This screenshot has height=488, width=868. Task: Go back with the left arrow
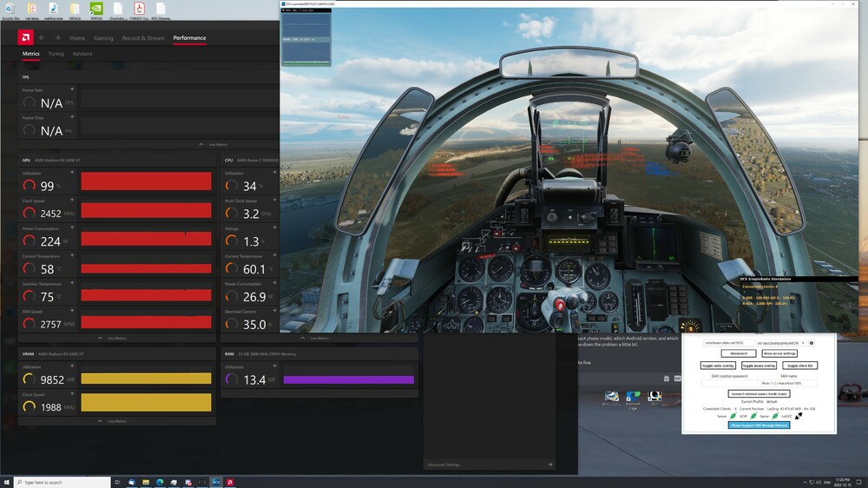click(42, 37)
